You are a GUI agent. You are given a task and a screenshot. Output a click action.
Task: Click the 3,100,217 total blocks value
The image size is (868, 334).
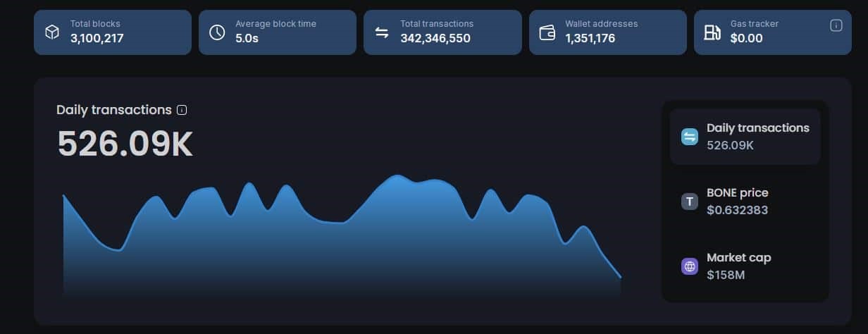pos(97,38)
